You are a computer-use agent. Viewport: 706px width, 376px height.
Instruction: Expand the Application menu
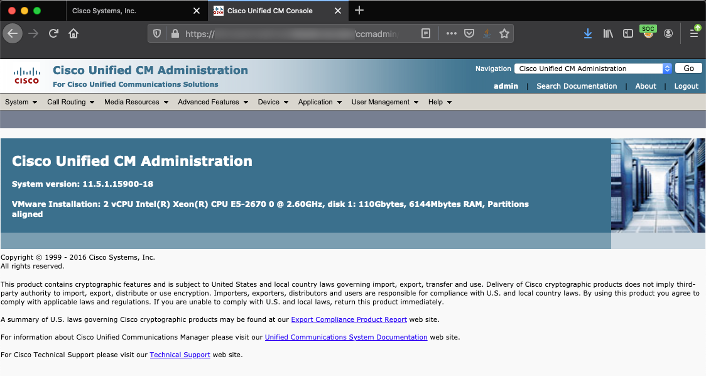pyautogui.click(x=320, y=102)
